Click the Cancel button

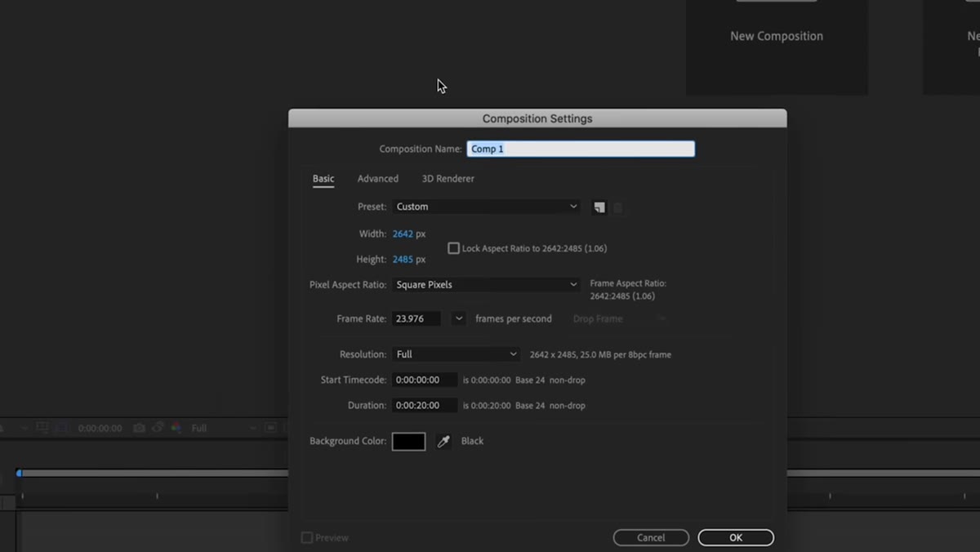tap(651, 537)
